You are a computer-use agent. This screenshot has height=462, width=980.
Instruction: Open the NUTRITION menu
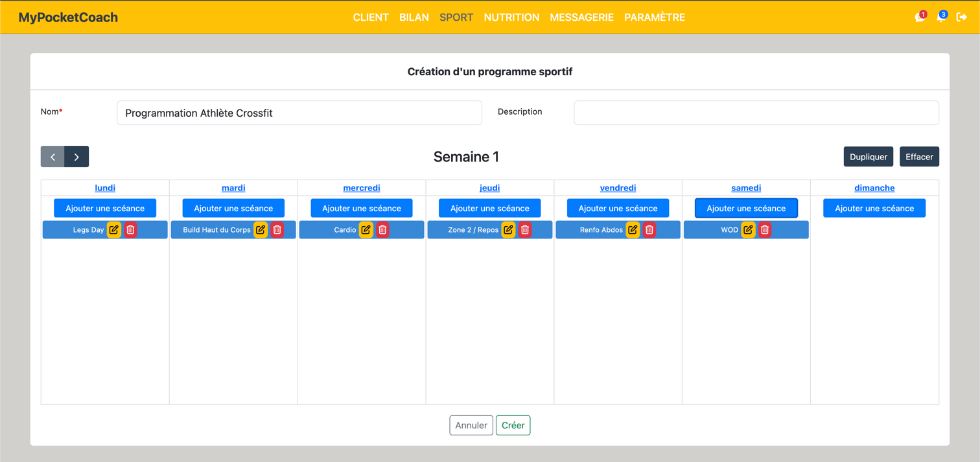(511, 17)
